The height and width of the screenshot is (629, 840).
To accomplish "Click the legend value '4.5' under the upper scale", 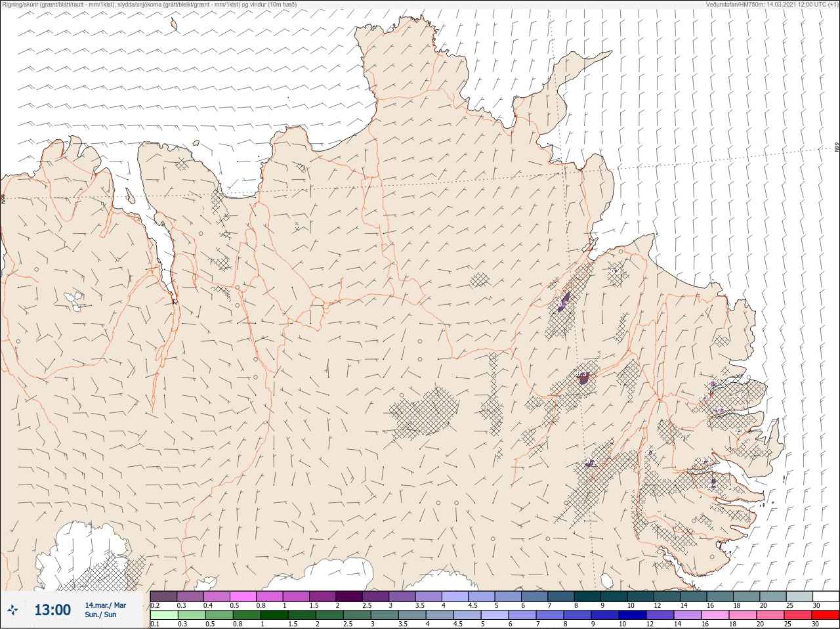I will (472, 605).
